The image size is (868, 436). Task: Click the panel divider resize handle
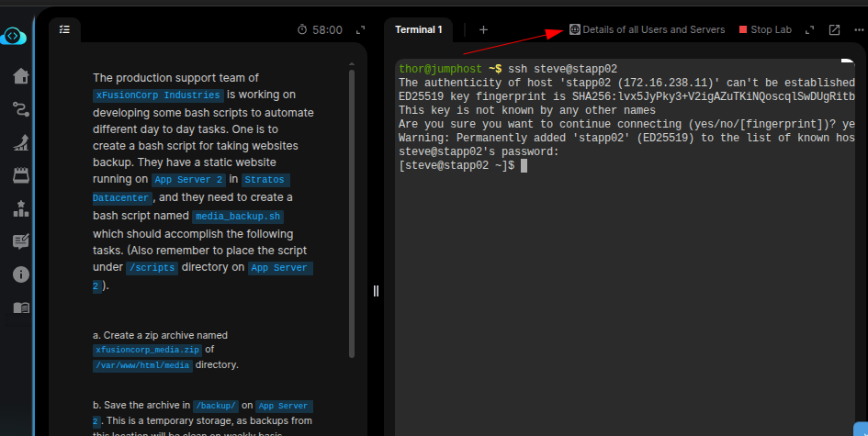[376, 291]
